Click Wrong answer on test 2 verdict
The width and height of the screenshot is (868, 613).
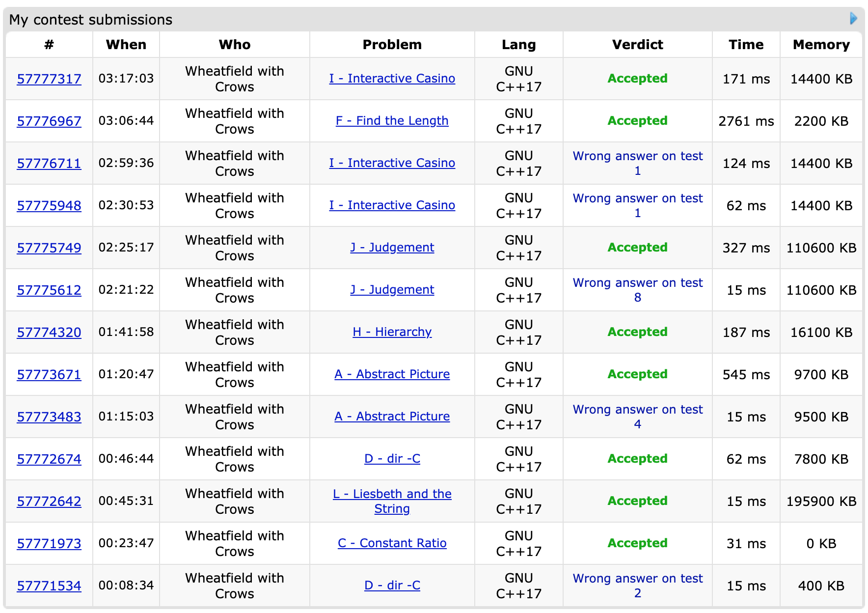pos(637,585)
